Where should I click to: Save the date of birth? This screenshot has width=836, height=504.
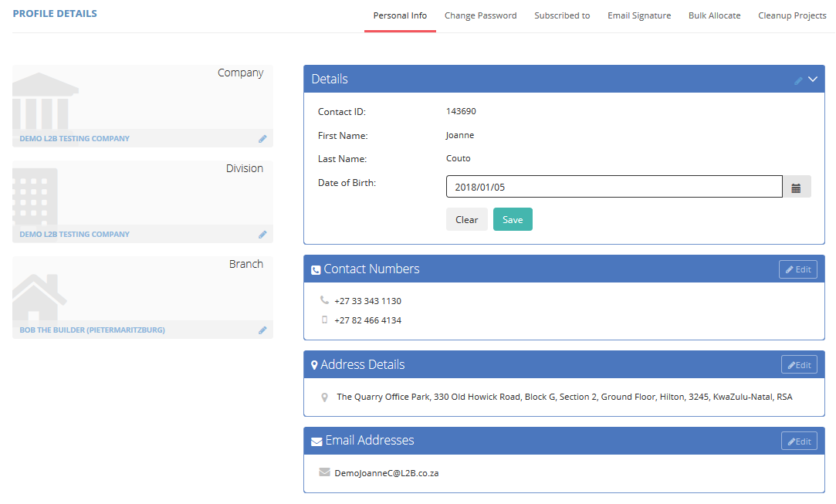coord(513,219)
